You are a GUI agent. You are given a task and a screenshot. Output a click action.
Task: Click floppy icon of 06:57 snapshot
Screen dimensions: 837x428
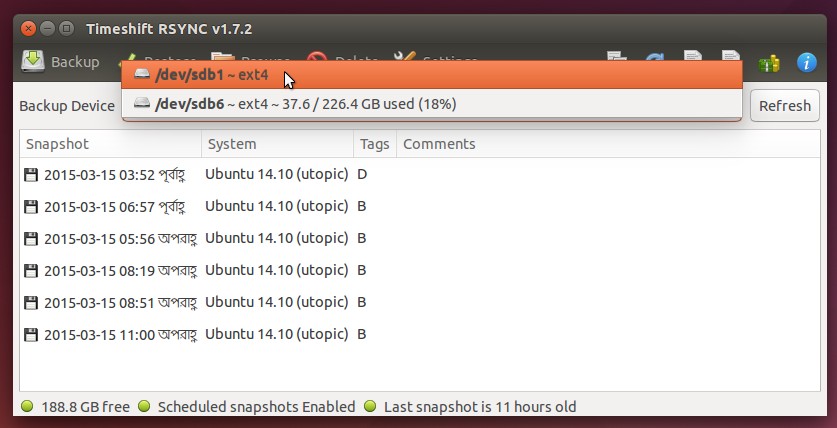pos(31,207)
